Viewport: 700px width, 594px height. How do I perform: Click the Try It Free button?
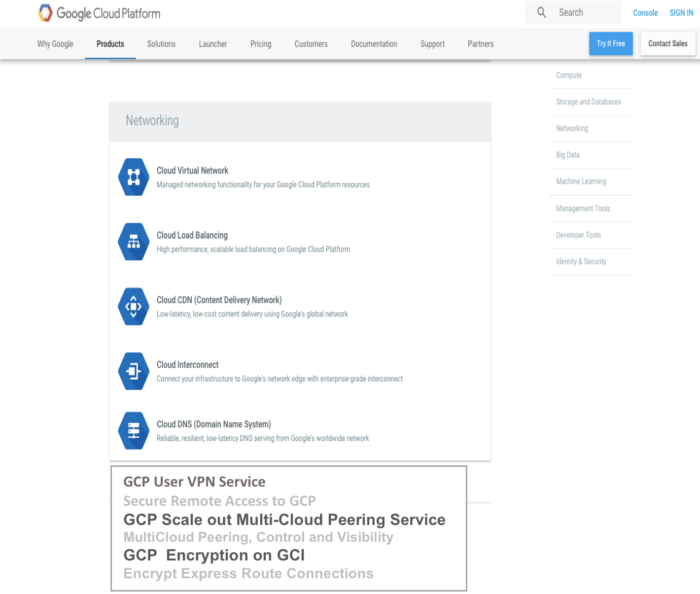click(x=611, y=43)
